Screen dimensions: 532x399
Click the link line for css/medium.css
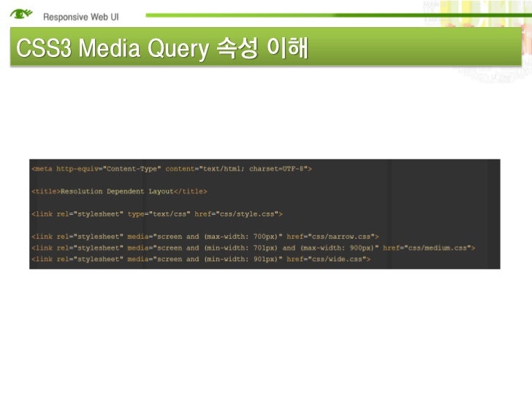click(x=253, y=248)
